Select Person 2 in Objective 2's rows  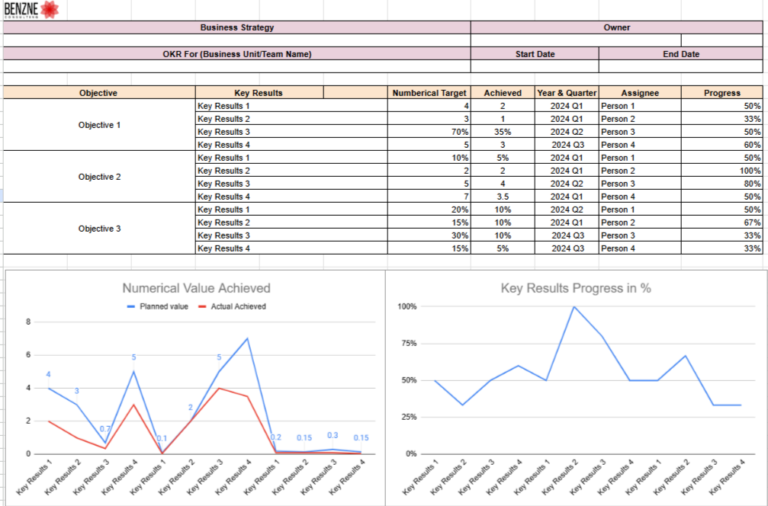640,170
